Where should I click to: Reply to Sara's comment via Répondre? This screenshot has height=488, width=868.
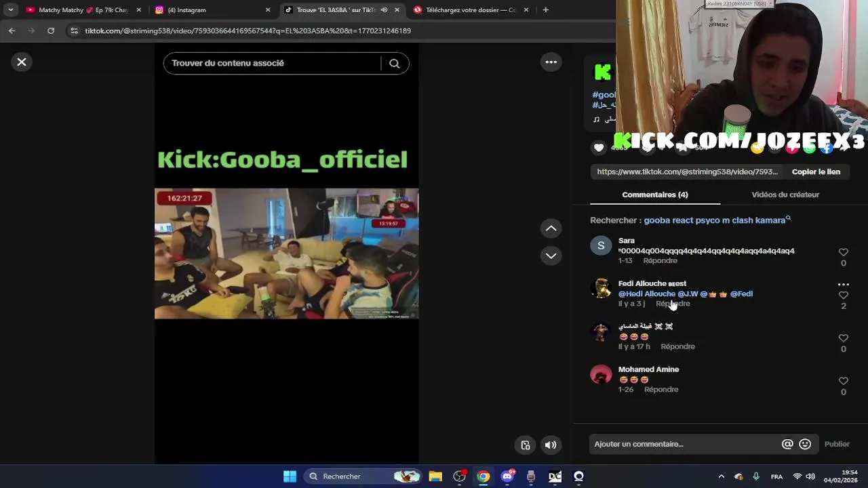(660, 261)
